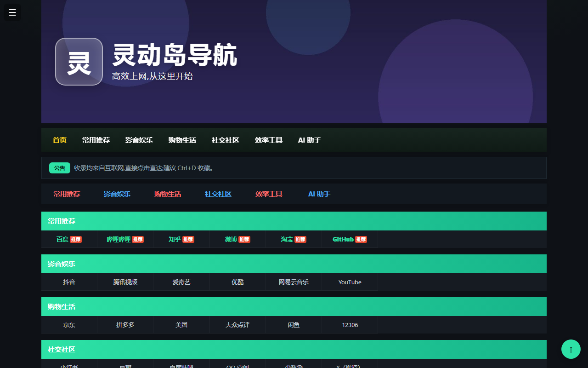This screenshot has height=368, width=588.
Task: Open the 微博 recommended link
Action: click(238, 239)
